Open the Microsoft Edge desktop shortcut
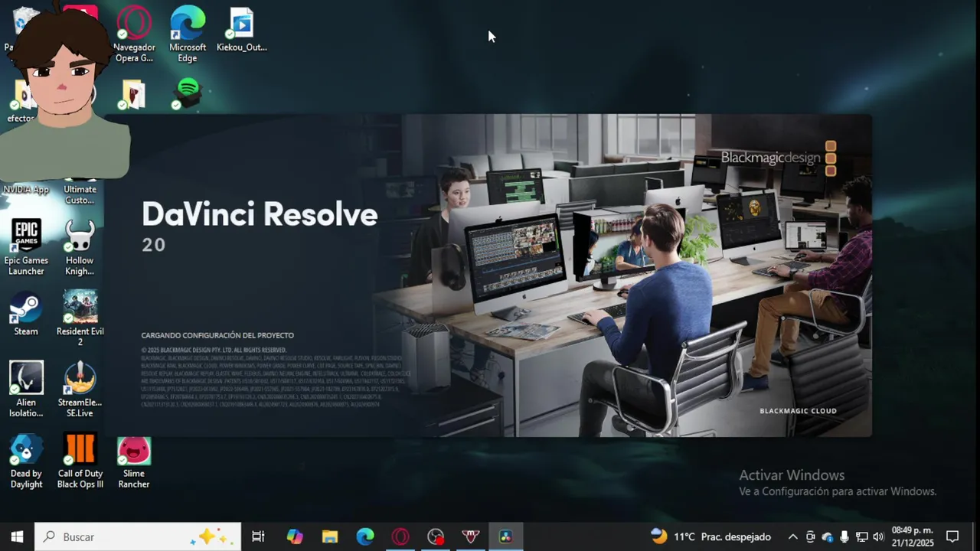Screen dimensions: 980x551 click(188, 34)
